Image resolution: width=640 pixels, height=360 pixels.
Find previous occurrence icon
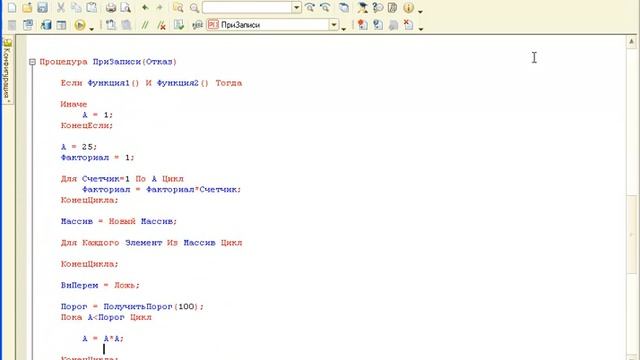point(325,7)
